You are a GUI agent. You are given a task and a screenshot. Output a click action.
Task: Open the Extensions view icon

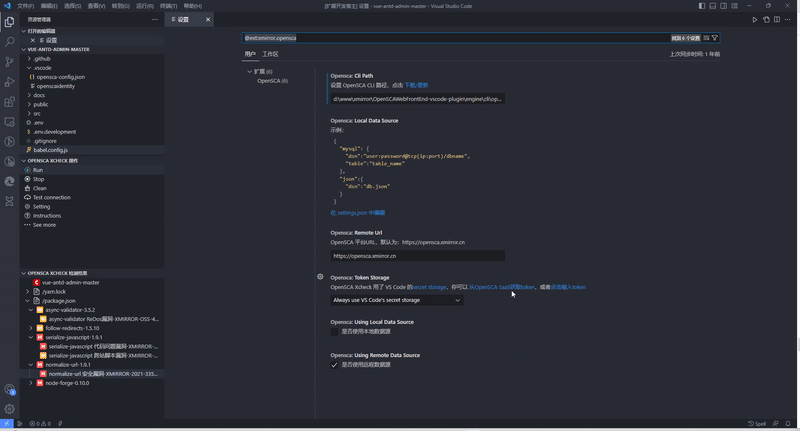coord(10,102)
